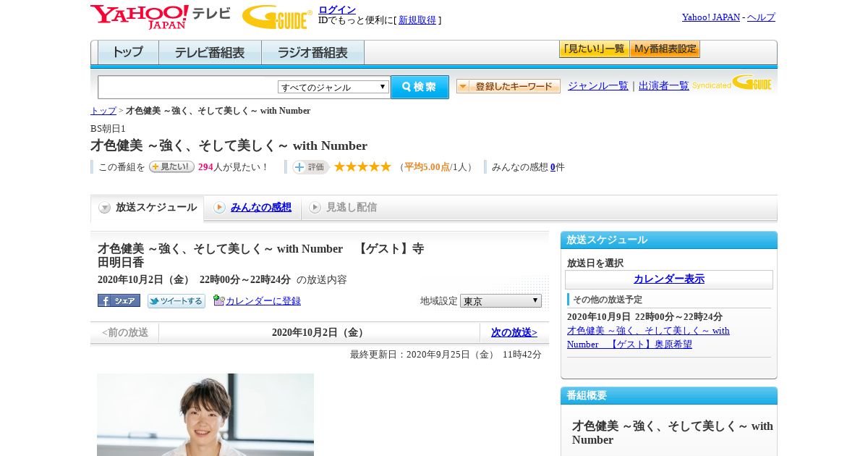This screenshot has height=456, width=868.
Task: Click the カレンダーに登録 link
Action: click(x=263, y=301)
